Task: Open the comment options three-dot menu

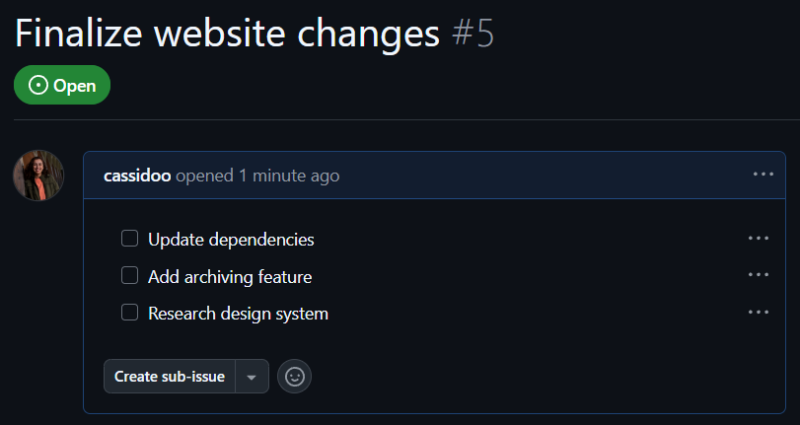Action: [x=763, y=175]
